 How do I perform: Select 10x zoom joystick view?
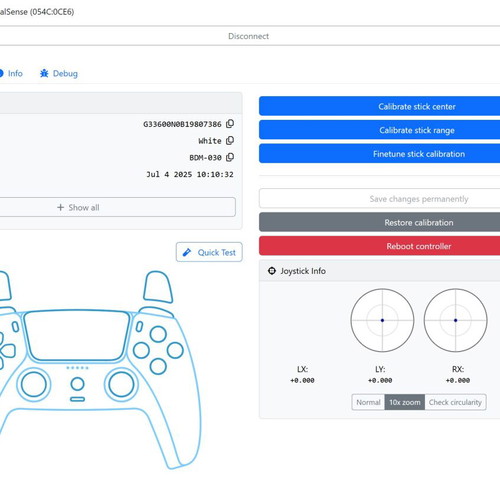tap(405, 402)
